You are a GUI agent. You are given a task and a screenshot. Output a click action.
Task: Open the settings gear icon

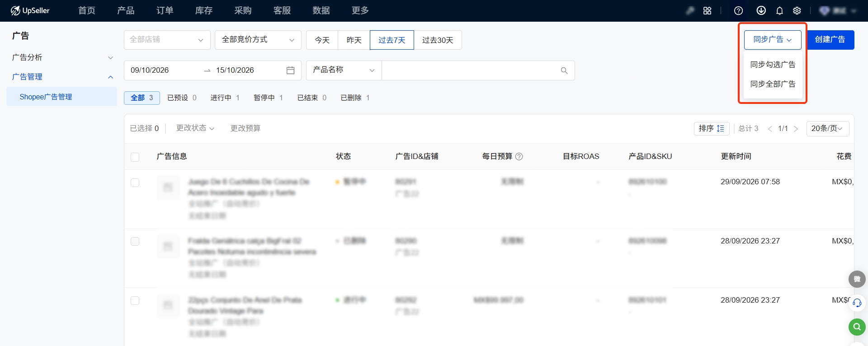[797, 11]
